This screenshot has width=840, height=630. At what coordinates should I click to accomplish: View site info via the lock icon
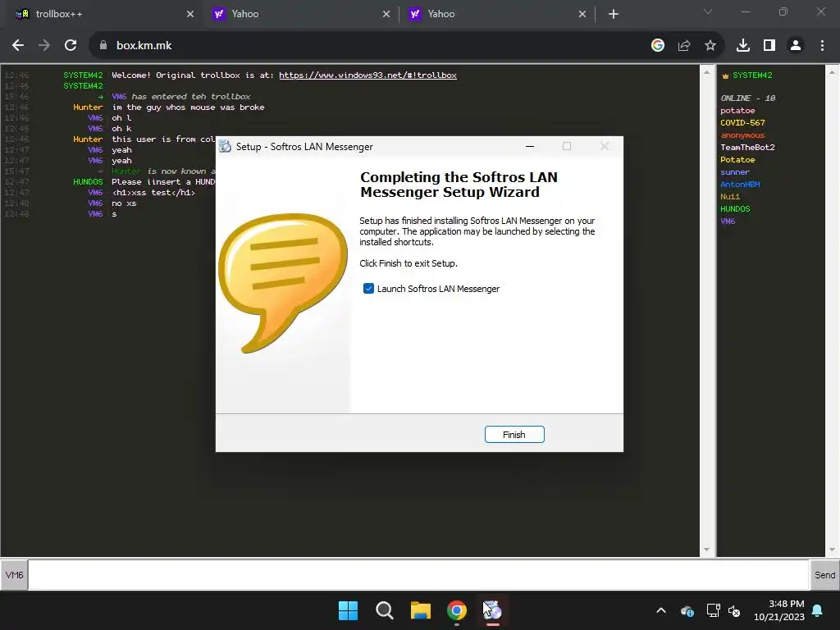(103, 46)
